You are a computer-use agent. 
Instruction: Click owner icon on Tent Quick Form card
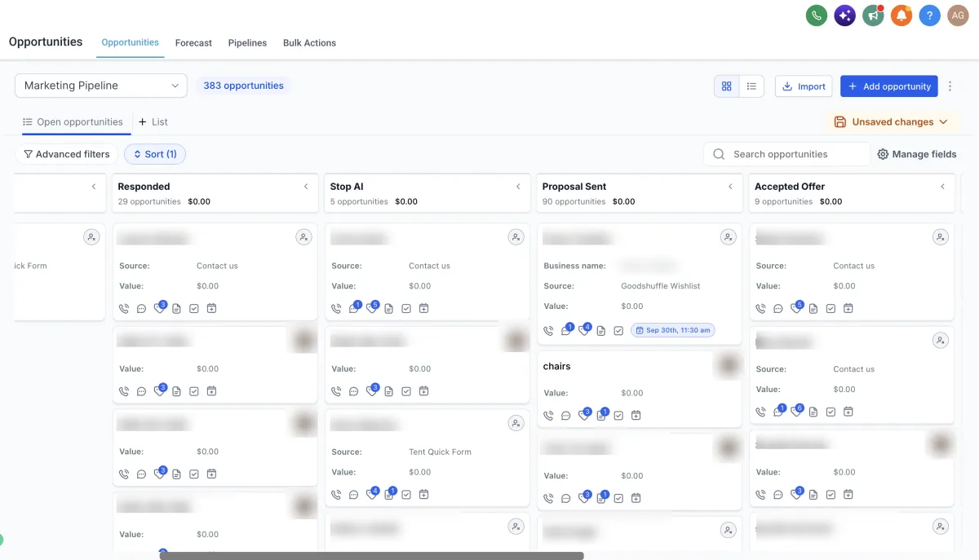516,423
